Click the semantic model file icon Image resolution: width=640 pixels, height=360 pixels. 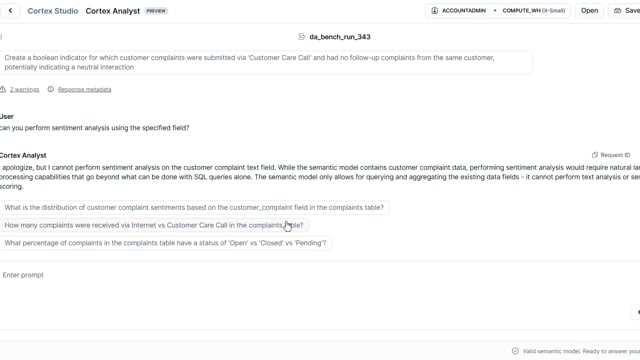pos(302,37)
